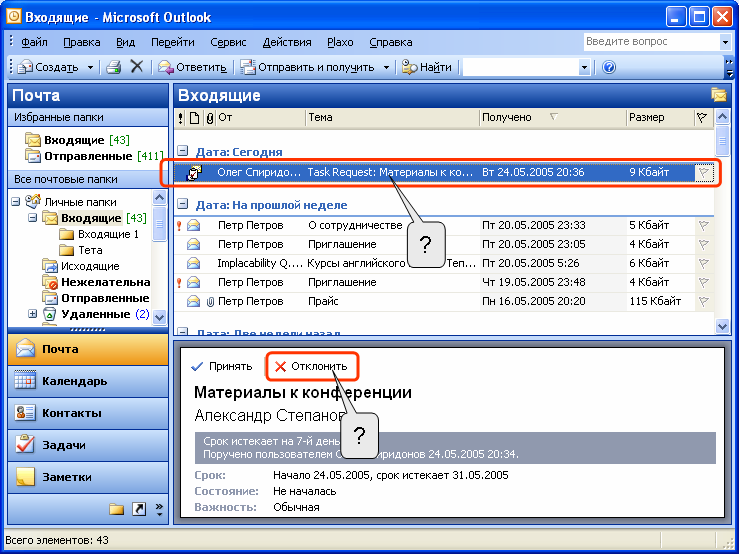The image size is (739, 554).
Task: Click the Delete X toolbar icon
Action: pos(137,66)
